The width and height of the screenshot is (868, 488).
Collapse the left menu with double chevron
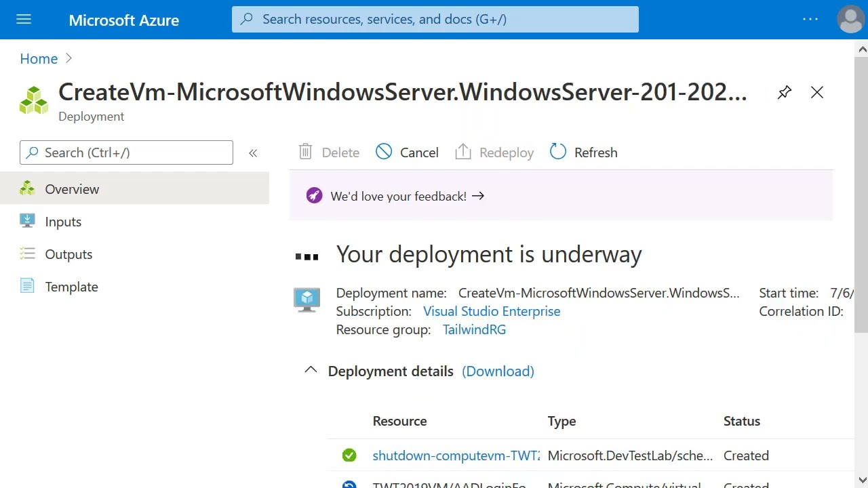pyautogui.click(x=253, y=153)
